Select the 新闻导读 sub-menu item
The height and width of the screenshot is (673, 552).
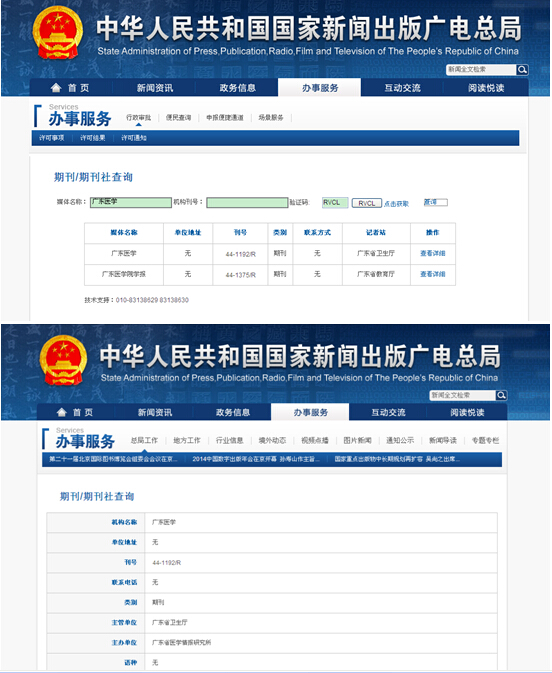click(443, 440)
